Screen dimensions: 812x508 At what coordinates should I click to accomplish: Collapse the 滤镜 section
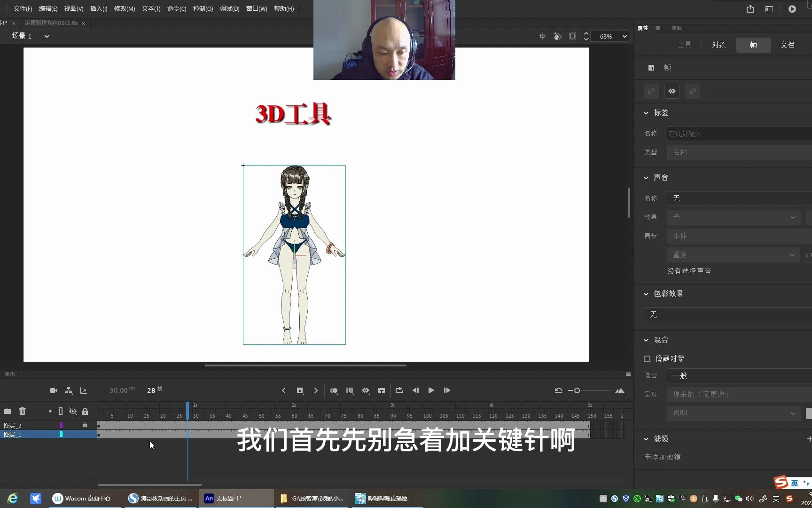646,439
